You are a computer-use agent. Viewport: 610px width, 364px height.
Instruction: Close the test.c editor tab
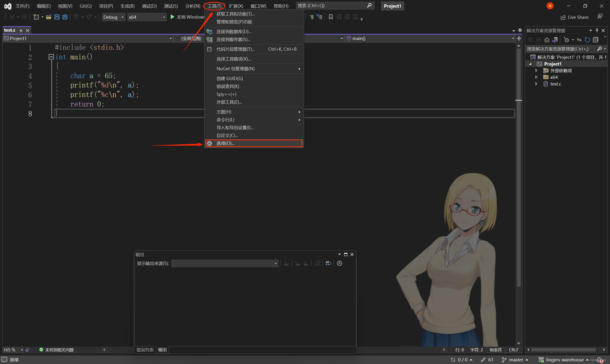pos(27,30)
